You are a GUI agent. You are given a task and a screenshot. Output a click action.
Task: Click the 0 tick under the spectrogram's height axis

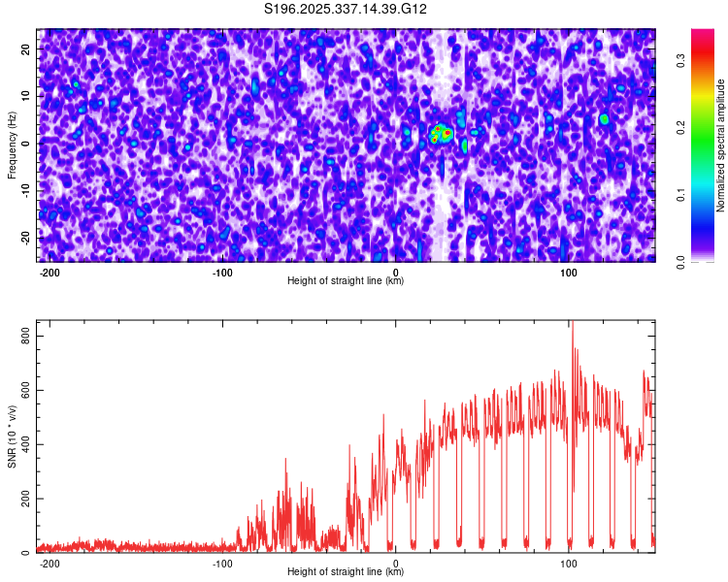396,272
